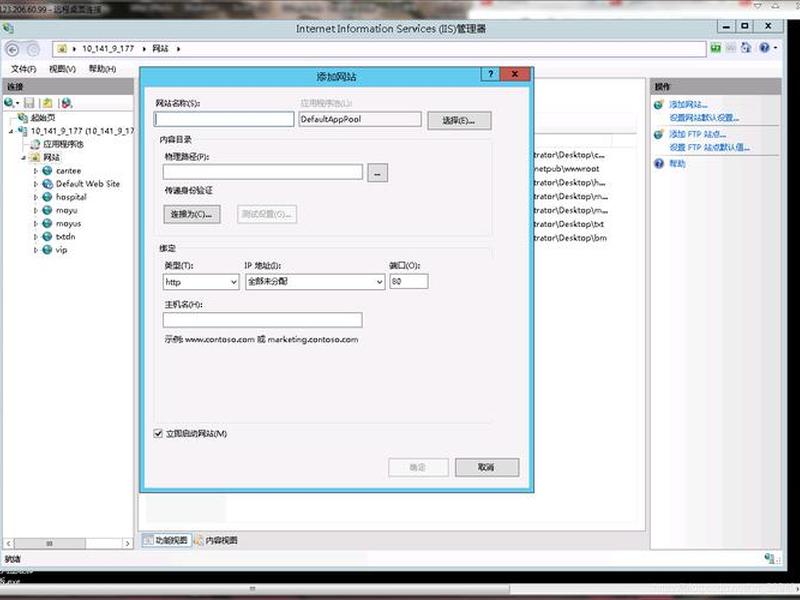Click the question mark help button in 添加网站 dialog

[x=490, y=74]
